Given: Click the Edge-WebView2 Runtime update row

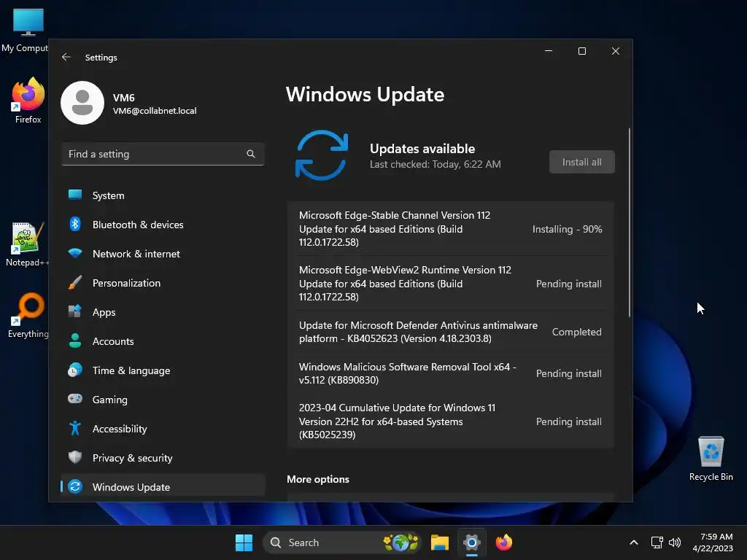Looking at the screenshot, I should [x=451, y=284].
